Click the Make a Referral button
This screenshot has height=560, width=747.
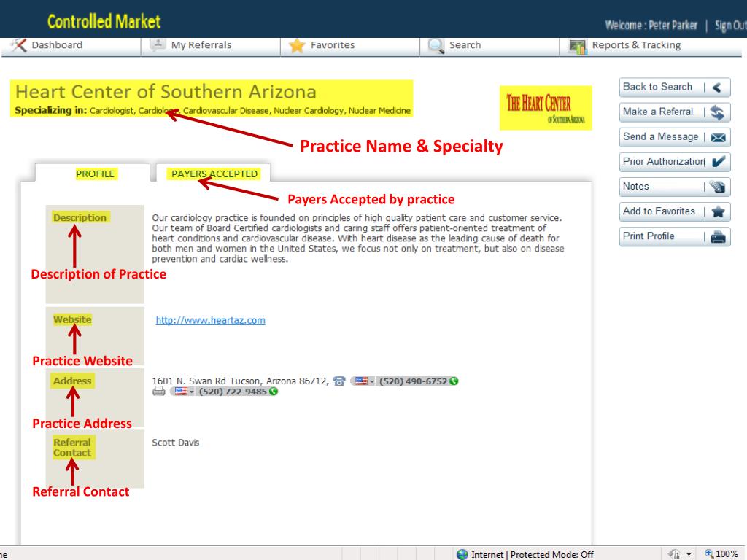click(675, 112)
